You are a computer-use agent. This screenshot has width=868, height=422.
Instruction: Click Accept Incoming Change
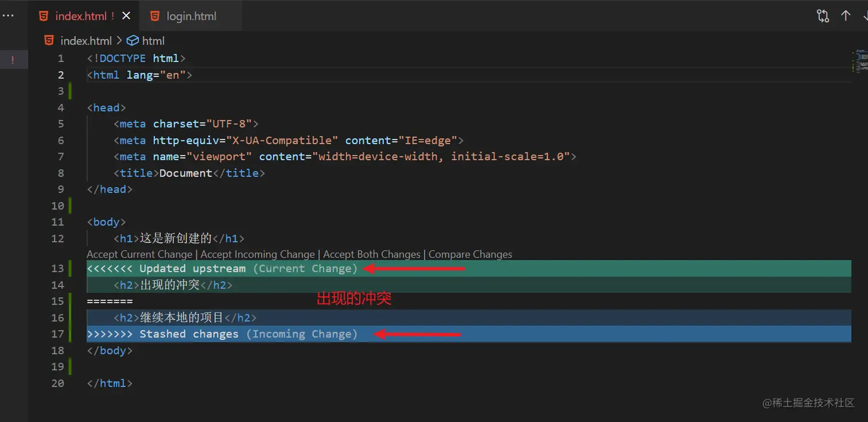point(258,254)
